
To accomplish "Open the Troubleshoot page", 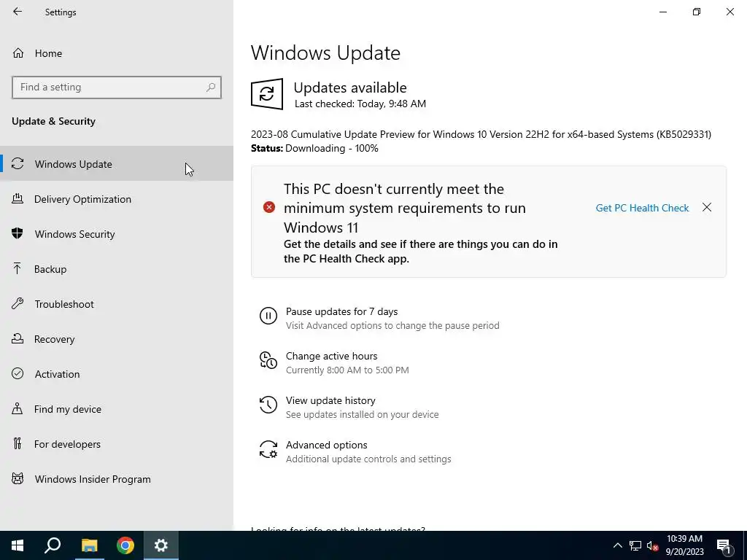I will (x=117, y=304).
